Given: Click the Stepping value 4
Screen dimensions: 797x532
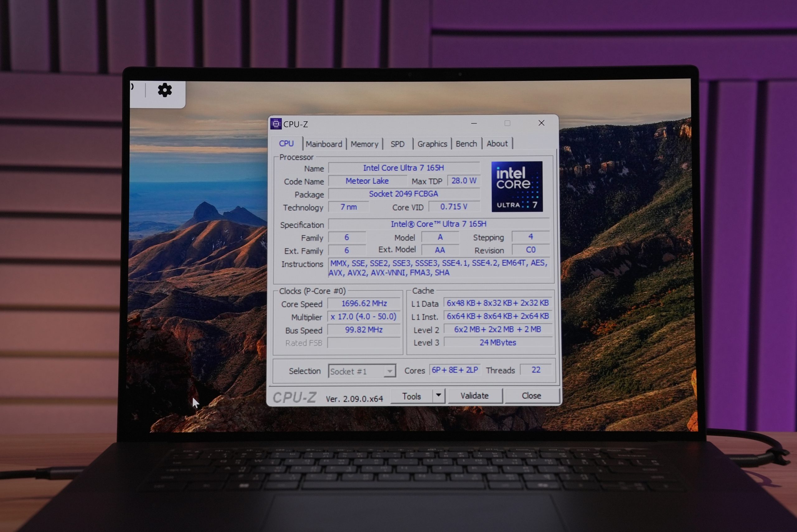Looking at the screenshot, I should [531, 237].
